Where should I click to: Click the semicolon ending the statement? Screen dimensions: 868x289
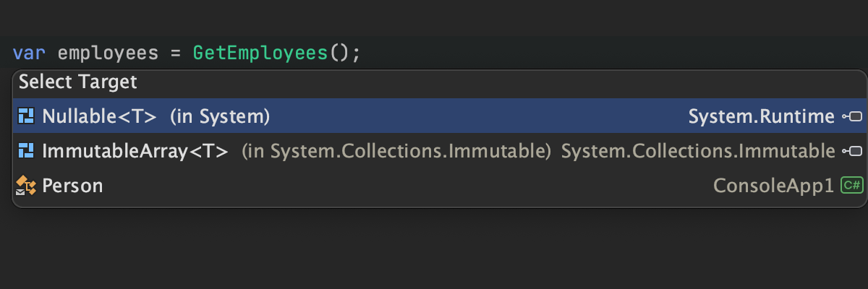355,53
